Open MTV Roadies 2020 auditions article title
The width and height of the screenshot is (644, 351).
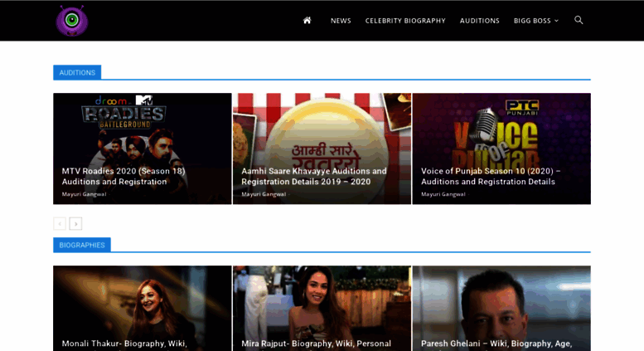[x=123, y=176]
